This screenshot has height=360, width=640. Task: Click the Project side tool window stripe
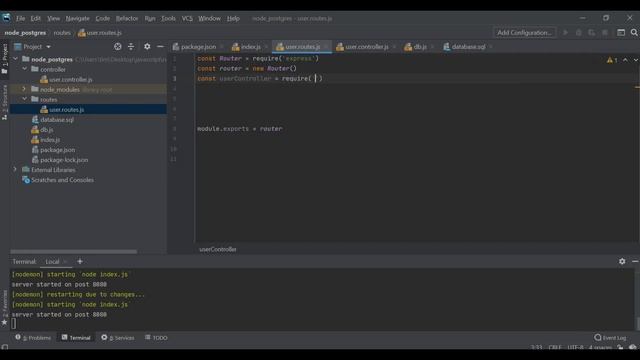[4, 59]
